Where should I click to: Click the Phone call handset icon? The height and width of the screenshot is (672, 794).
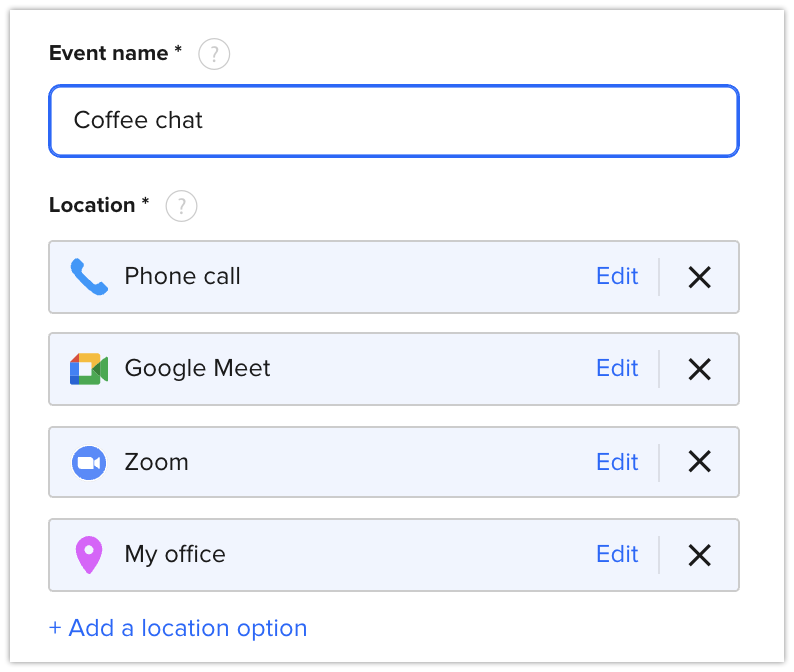pyautogui.click(x=89, y=277)
